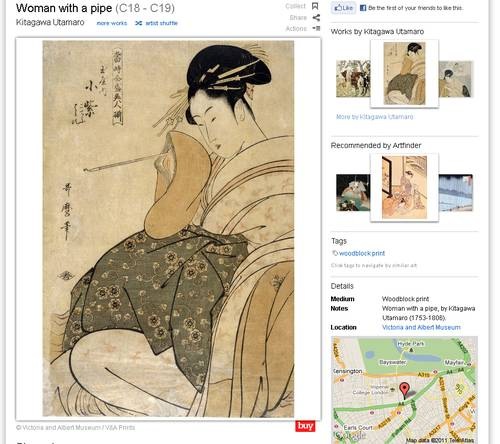Click the Facebook logo icon
Image resolution: width=500 pixels, height=444 pixels.
click(363, 8)
